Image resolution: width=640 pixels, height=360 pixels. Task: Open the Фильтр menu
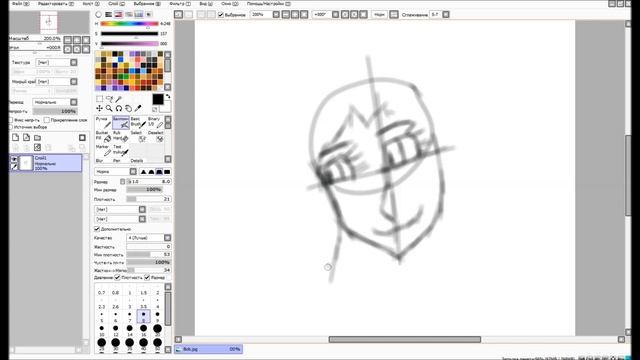180,4
